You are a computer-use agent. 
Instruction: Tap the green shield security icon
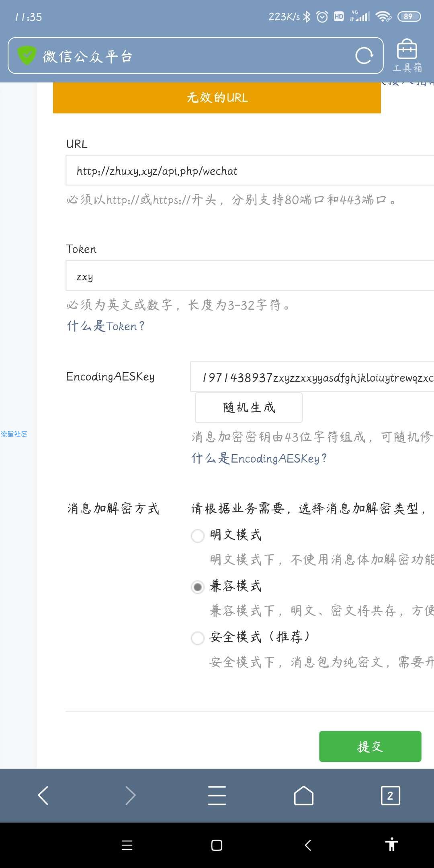pyautogui.click(x=27, y=56)
